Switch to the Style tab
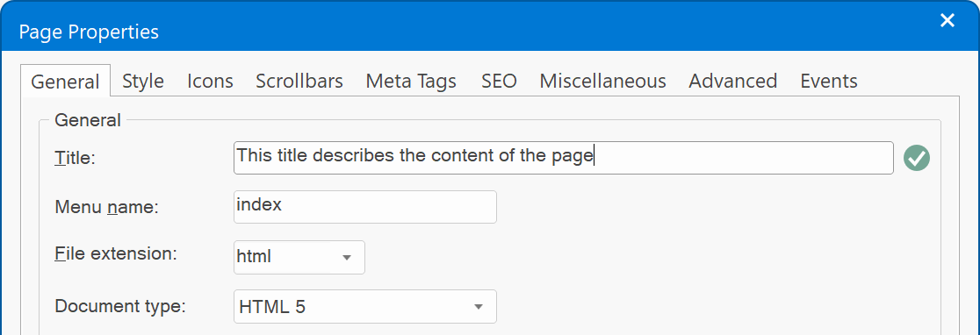Screen dimensions: 980x335 [143, 81]
